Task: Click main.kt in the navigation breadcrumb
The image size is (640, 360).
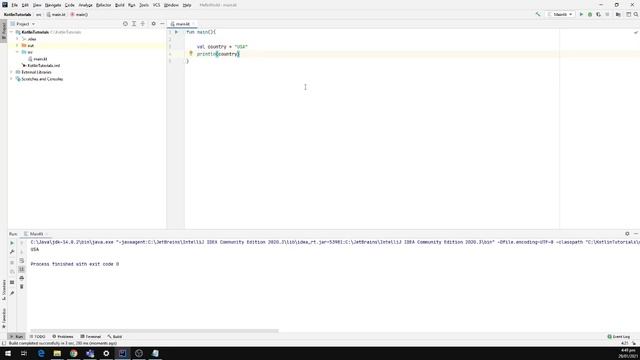Action: pyautogui.click(x=56, y=15)
